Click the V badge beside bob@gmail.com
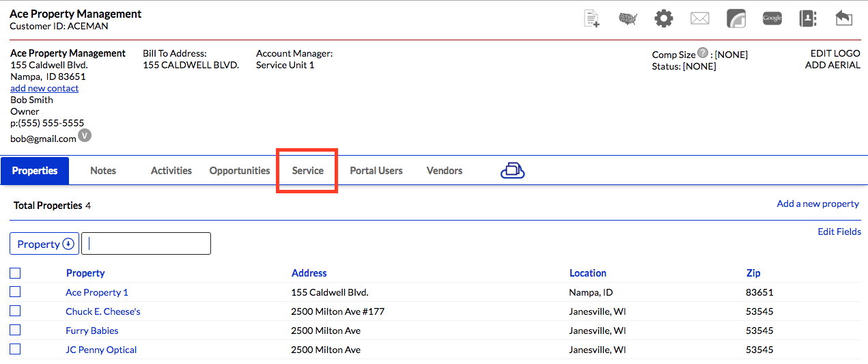 (85, 135)
